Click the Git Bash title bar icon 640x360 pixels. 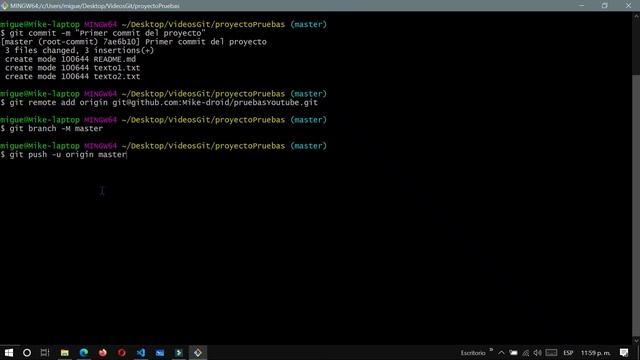pos(5,6)
